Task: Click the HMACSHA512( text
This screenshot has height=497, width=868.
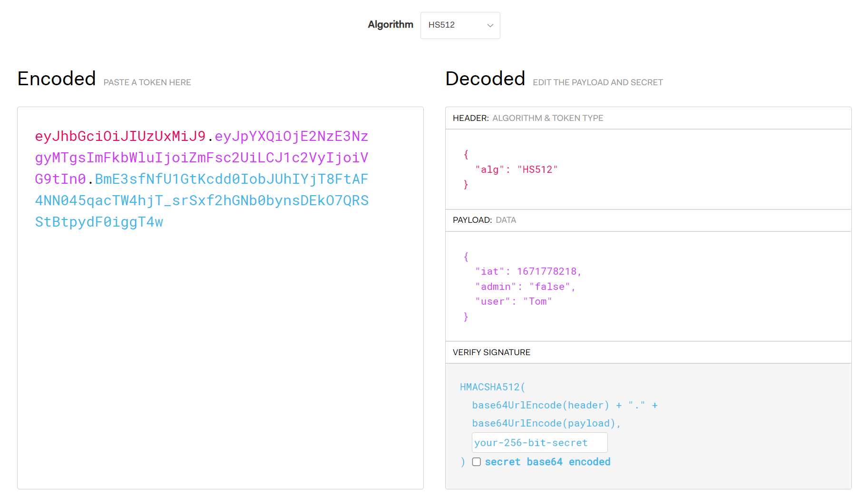Action: pyautogui.click(x=492, y=387)
